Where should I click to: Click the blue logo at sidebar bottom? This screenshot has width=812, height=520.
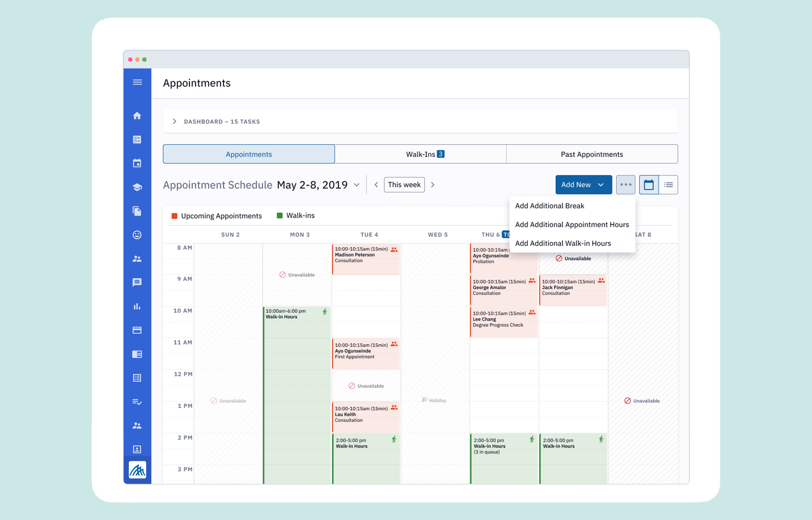coord(137,470)
